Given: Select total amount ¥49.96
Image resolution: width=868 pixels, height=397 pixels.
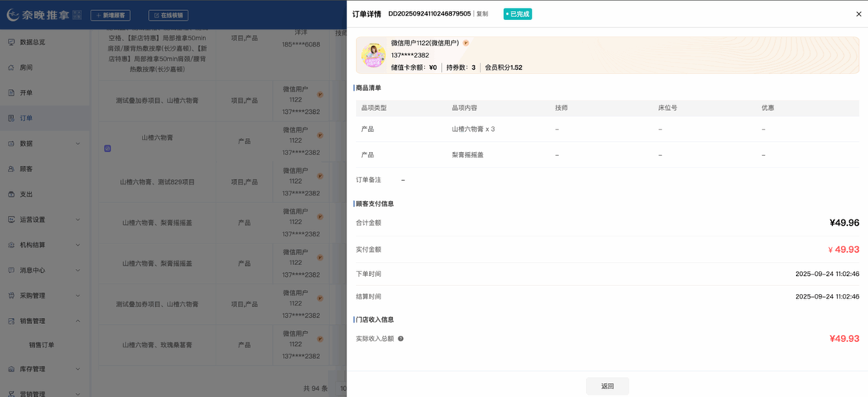Looking at the screenshot, I should click(844, 223).
